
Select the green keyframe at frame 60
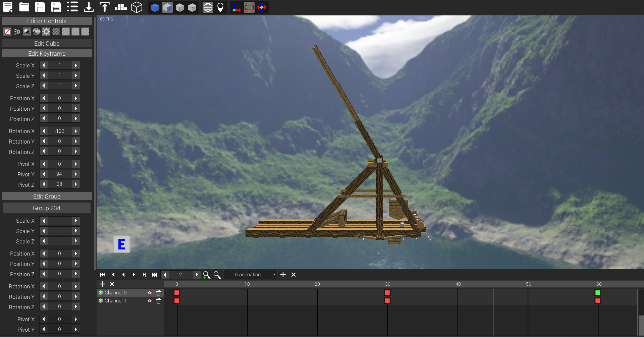(598, 293)
